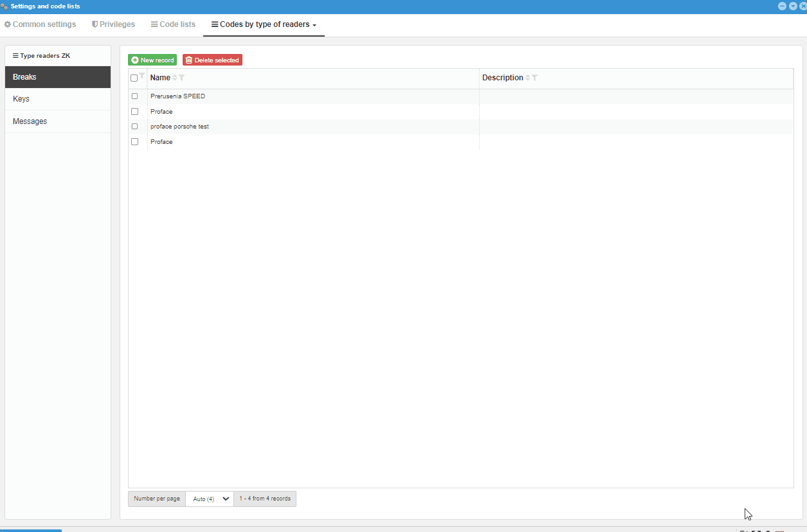This screenshot has height=532, width=807.
Task: Check the box for Prerusenia SPEED
Action: click(x=134, y=96)
